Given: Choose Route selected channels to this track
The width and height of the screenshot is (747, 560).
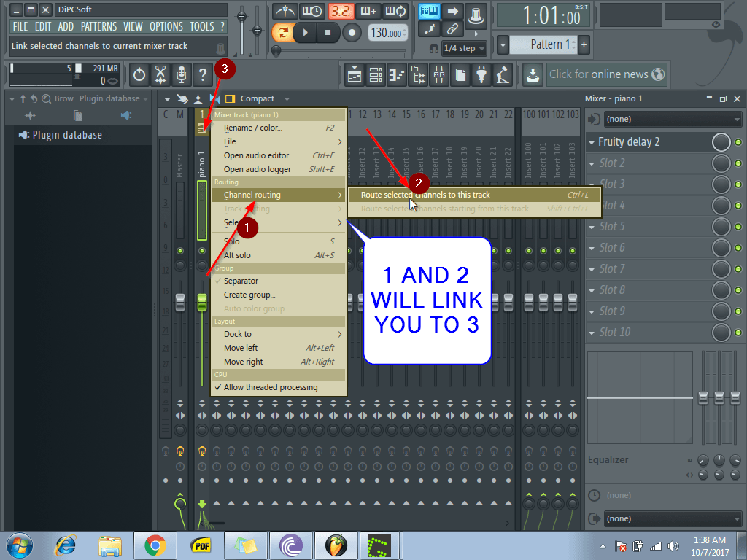Looking at the screenshot, I should 474,195.
